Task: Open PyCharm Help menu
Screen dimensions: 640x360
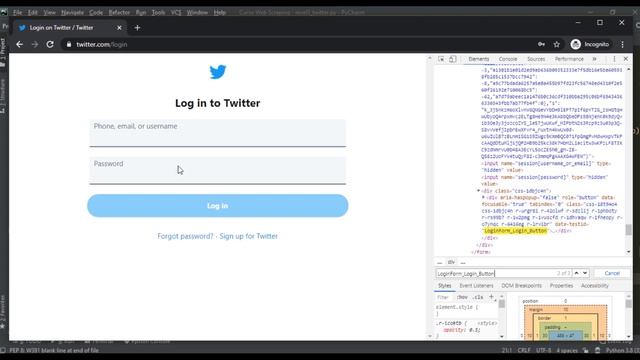Action: click(220, 13)
